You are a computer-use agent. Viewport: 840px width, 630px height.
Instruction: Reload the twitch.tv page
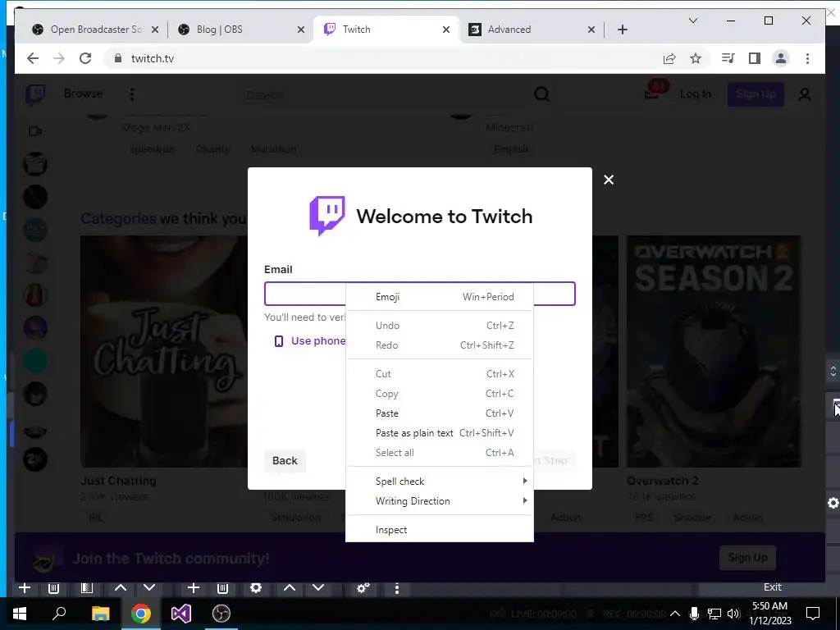coord(85,58)
